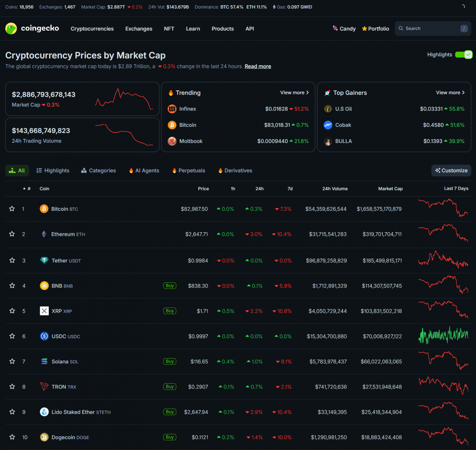Click the CoinGecko logo icon
This screenshot has width=476, height=450.
click(x=11, y=28)
